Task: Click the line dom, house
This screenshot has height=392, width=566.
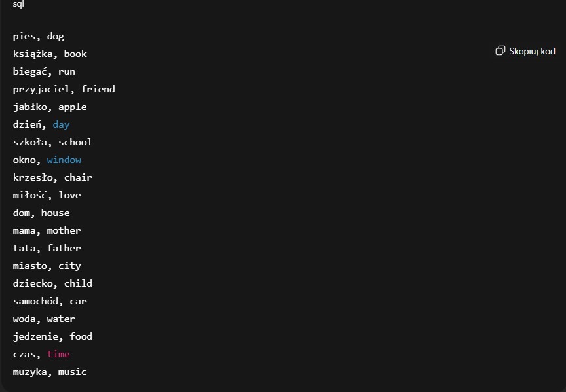Action: [41, 213]
